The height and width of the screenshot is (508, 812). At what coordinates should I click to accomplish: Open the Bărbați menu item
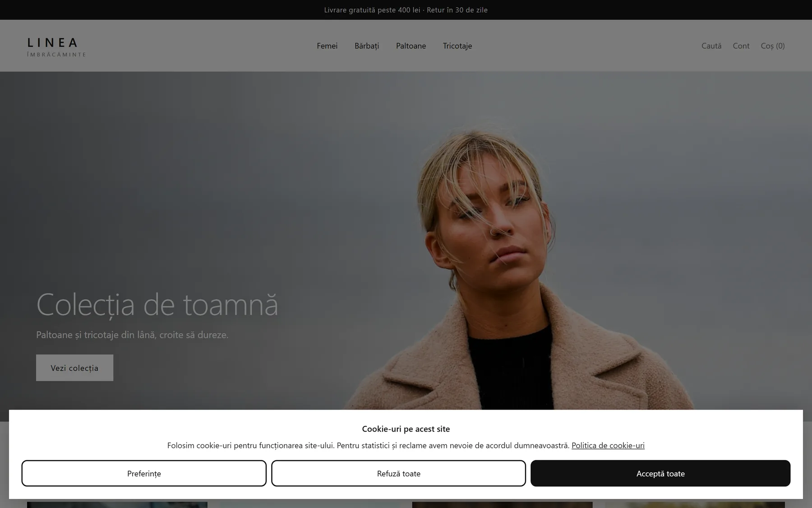367,46
